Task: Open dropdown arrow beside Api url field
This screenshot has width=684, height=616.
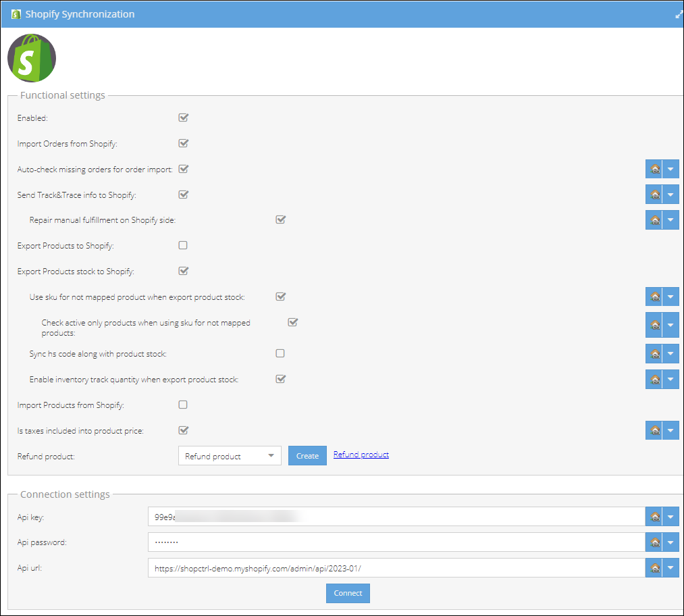Action: (x=670, y=568)
